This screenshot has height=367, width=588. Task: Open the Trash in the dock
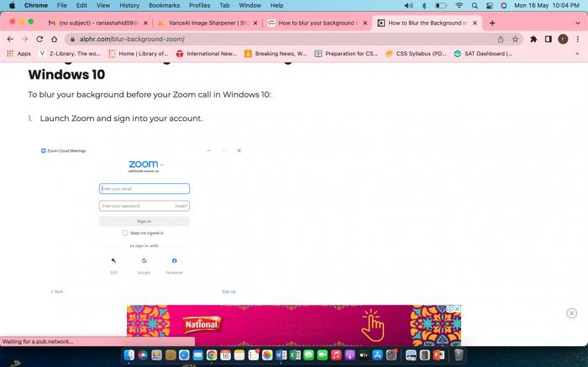459,354
